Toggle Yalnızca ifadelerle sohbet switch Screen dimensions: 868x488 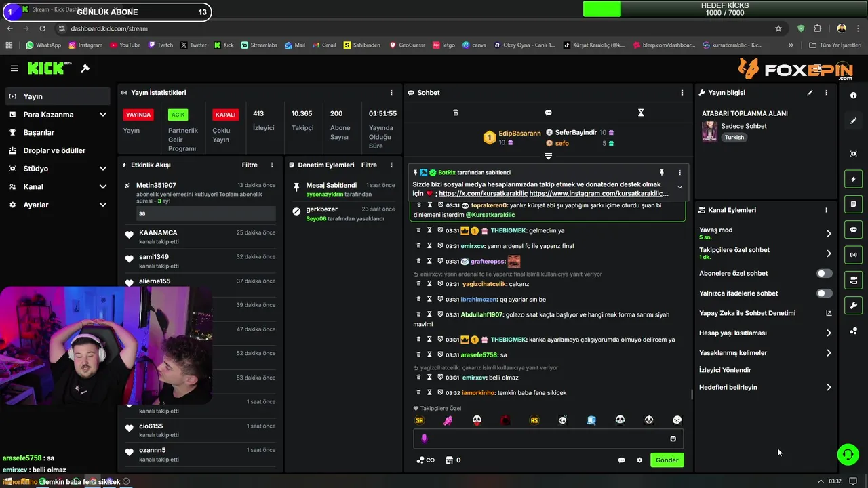click(824, 293)
